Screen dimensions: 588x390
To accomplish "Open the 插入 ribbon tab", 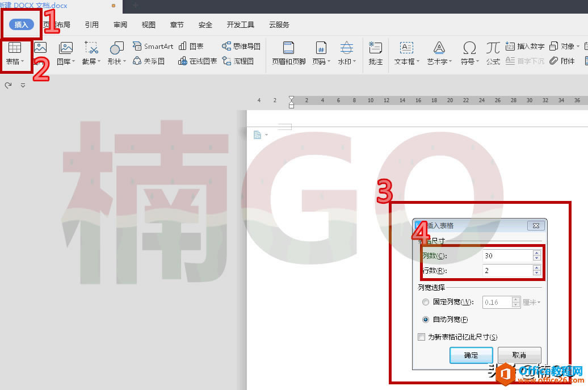I will click(22, 25).
